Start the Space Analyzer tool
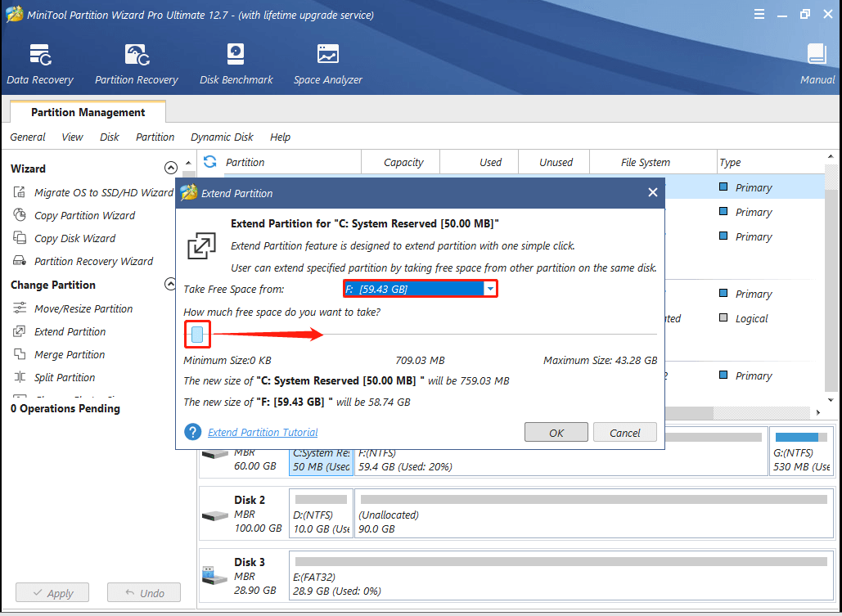The height and width of the screenshot is (616, 842). pos(327,65)
